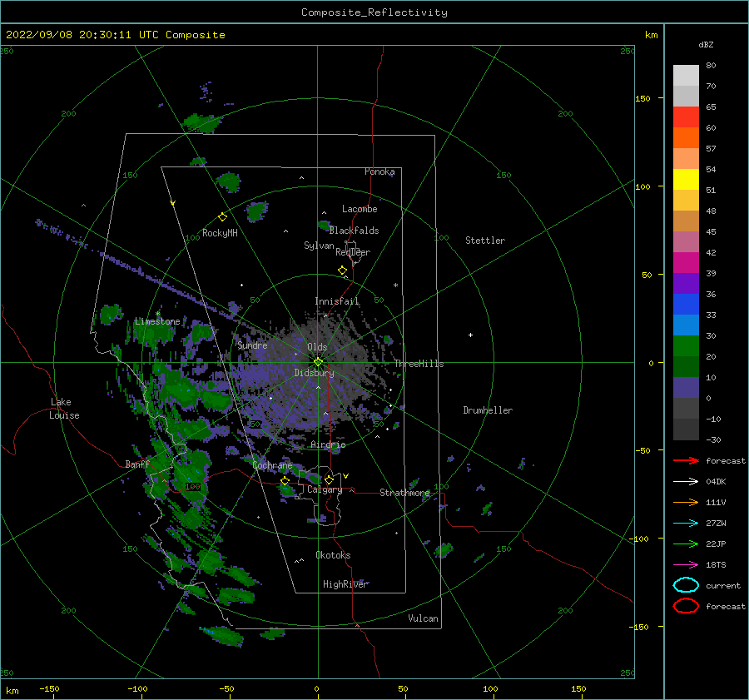Select the red 65-60 dBZ color swatch

click(686, 117)
